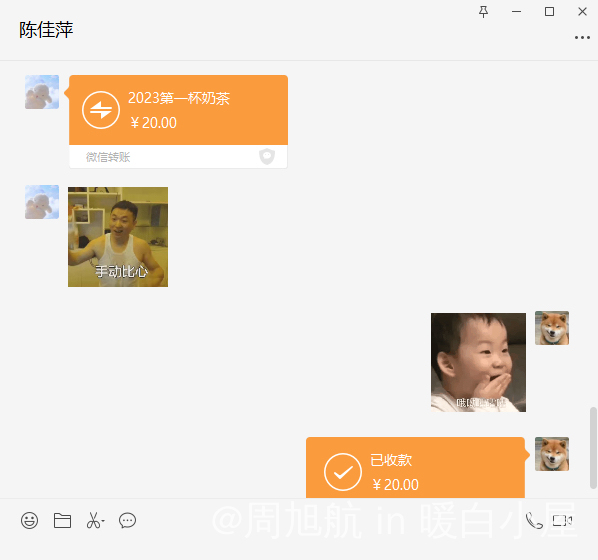Select the screenshot scissors tool
Viewport: 598px width, 560px height.
(x=93, y=520)
